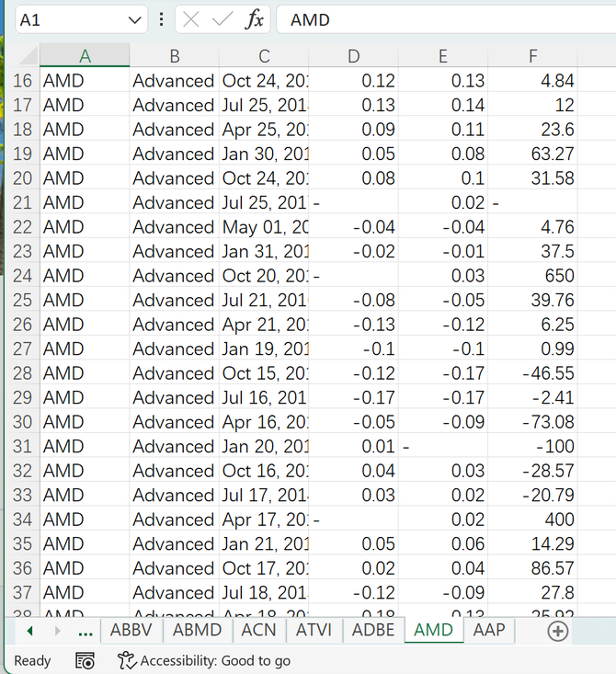Select cell D31 value 0.01
The width and height of the screenshot is (616, 674).
pyautogui.click(x=353, y=446)
